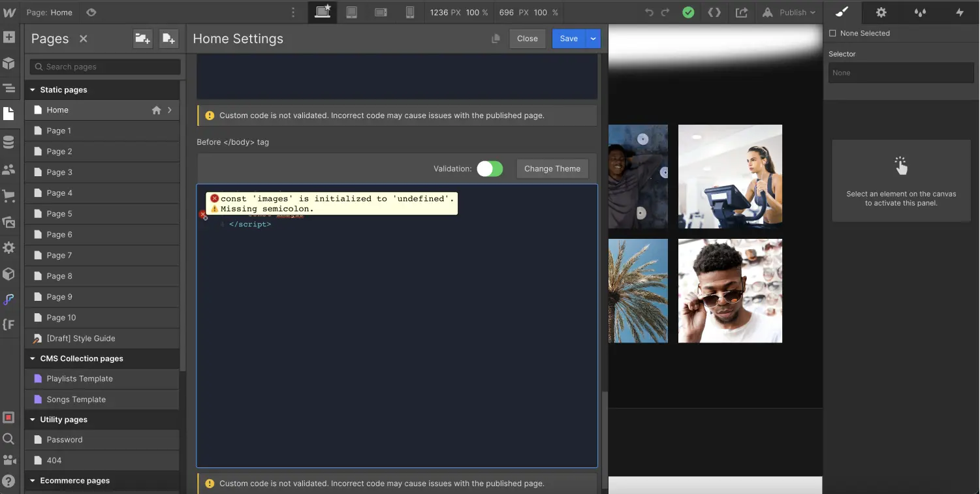Viewport: 980px width, 494px height.
Task: Open the Playlists Template page
Action: tap(102, 378)
